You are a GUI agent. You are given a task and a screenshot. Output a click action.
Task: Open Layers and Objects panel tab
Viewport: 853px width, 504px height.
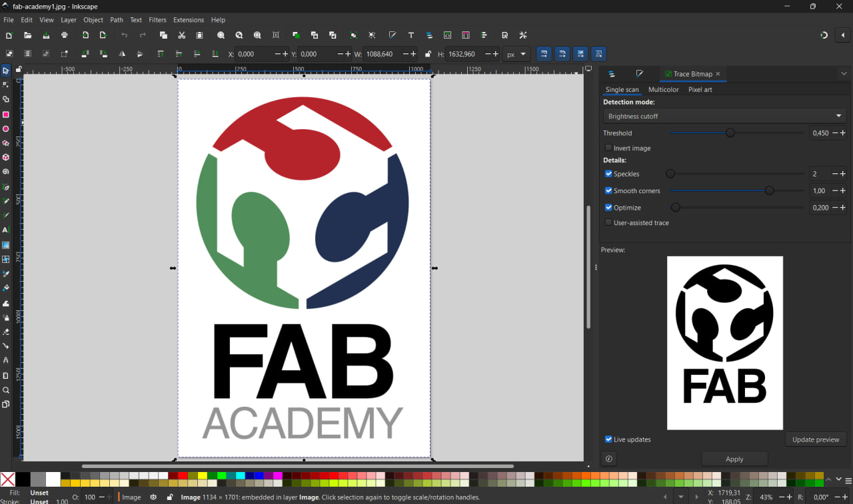612,74
